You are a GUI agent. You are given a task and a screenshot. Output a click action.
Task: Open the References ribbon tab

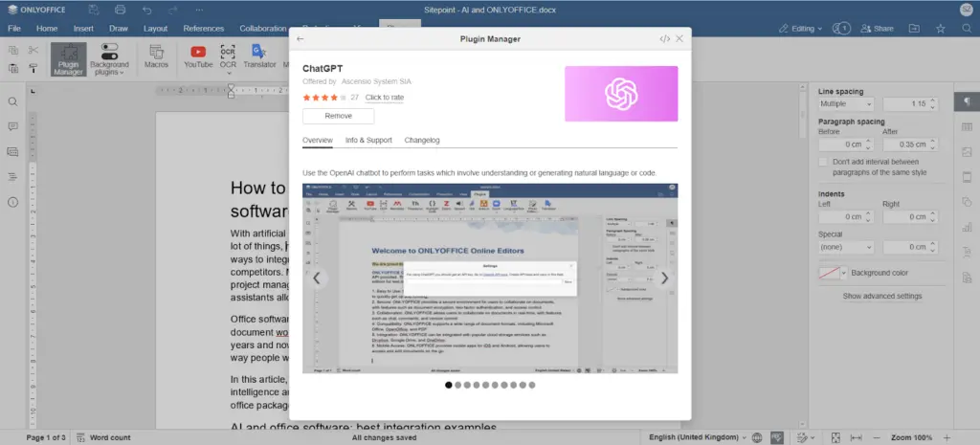tap(203, 29)
